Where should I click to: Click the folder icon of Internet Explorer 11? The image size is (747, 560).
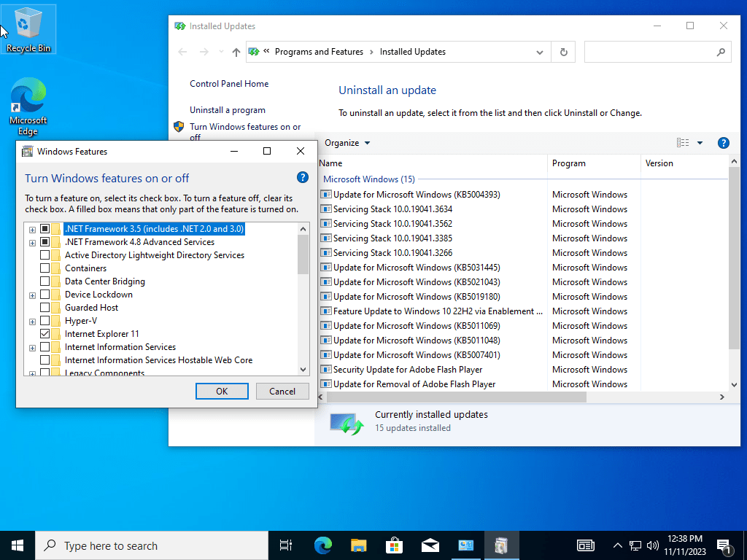[56, 334]
